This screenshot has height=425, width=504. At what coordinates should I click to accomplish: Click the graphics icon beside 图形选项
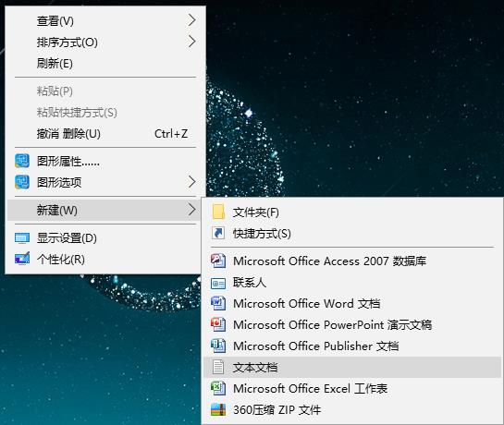pyautogui.click(x=22, y=182)
